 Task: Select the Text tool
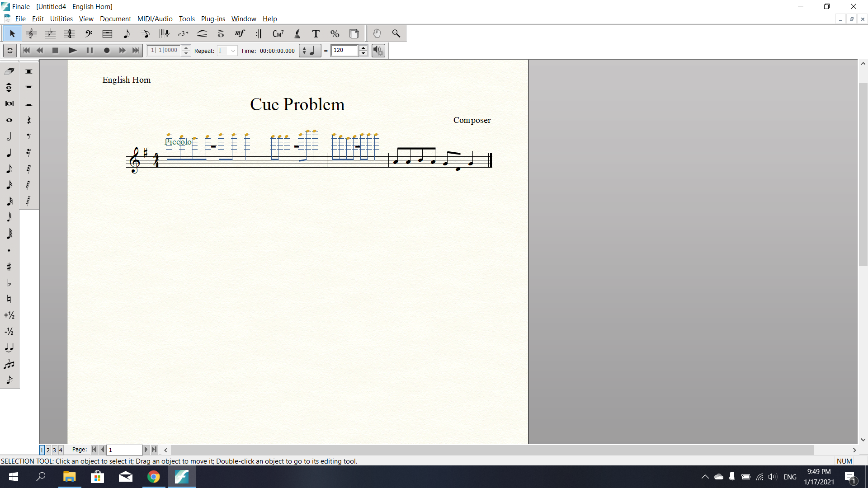[316, 34]
